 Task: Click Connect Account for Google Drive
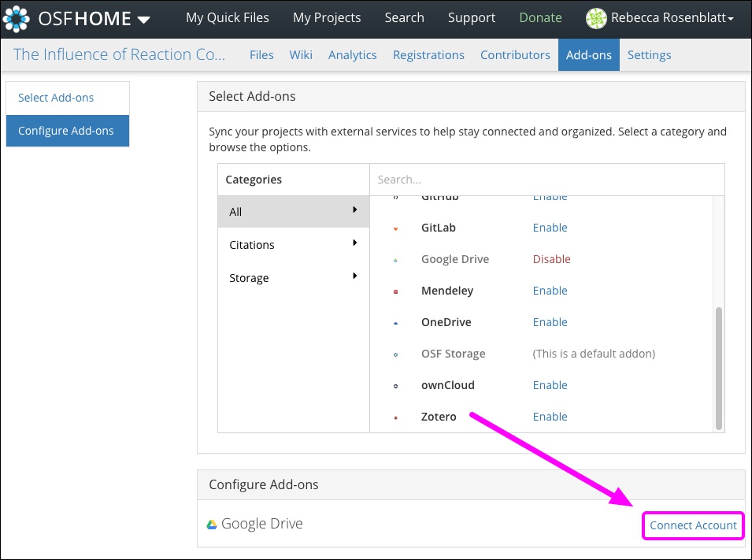click(x=693, y=525)
